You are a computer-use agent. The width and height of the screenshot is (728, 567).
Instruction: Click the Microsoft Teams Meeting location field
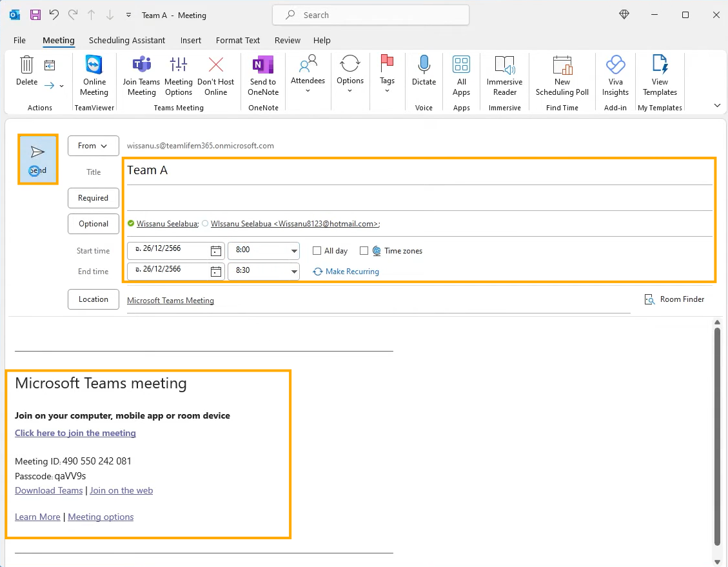click(x=379, y=301)
